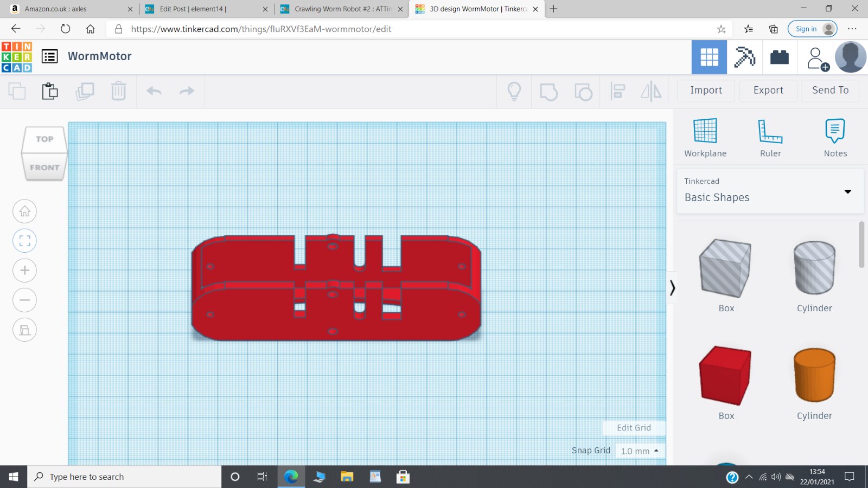Open the Blocks mode pickaxe icon

[744, 57]
